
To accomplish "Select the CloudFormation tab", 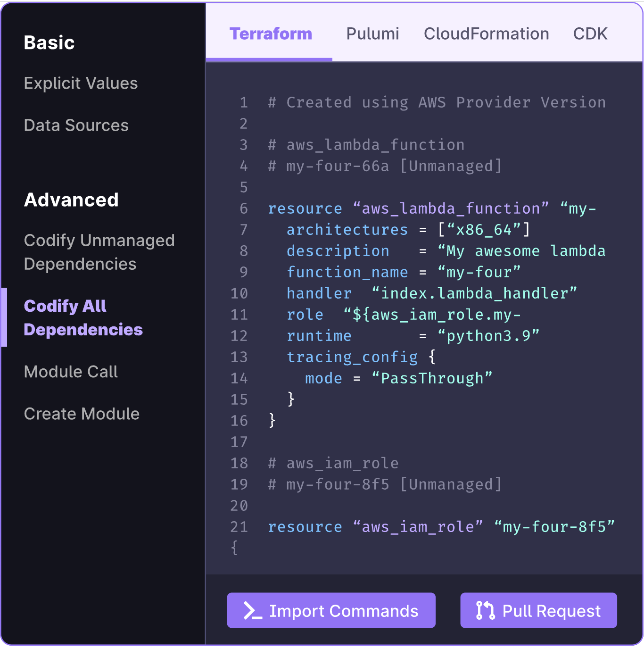I will coord(486,34).
